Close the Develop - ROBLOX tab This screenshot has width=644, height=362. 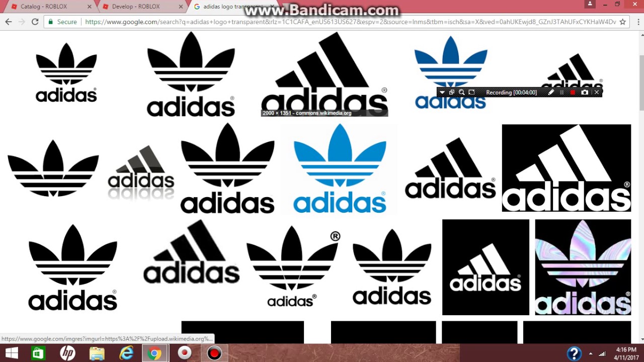(182, 7)
